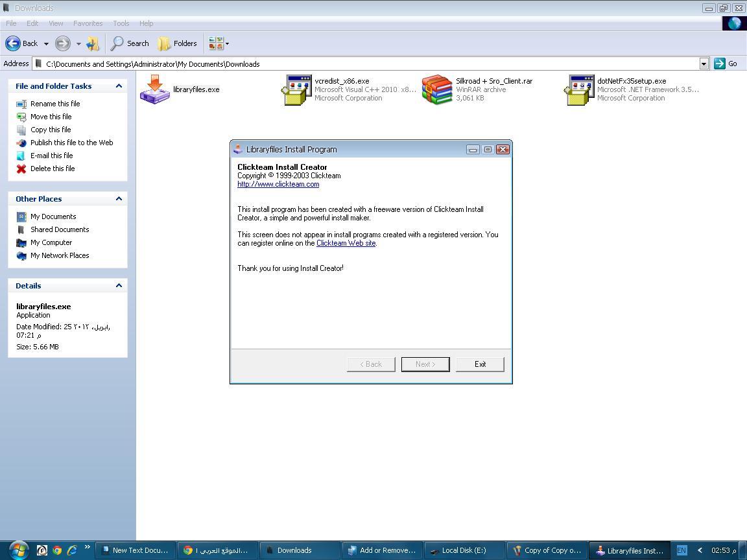Click the Exit button in installer
This screenshot has width=747, height=560.
pos(480,364)
